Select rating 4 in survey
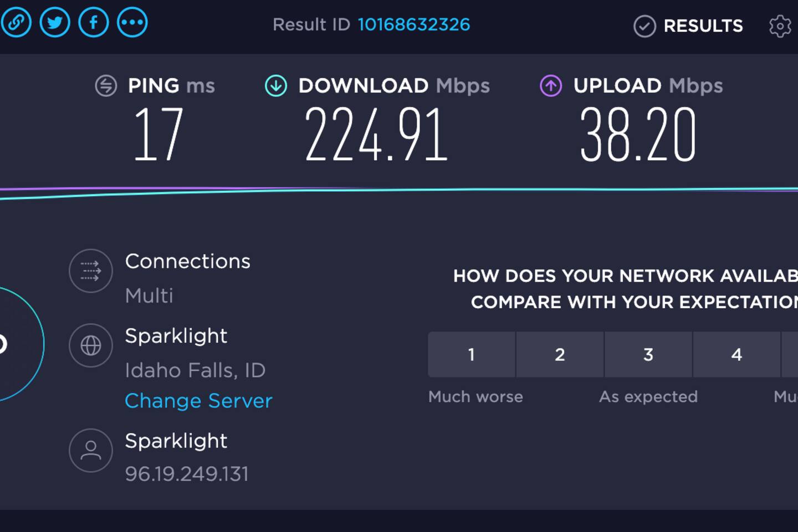Image resolution: width=798 pixels, height=532 pixels. 736,355
